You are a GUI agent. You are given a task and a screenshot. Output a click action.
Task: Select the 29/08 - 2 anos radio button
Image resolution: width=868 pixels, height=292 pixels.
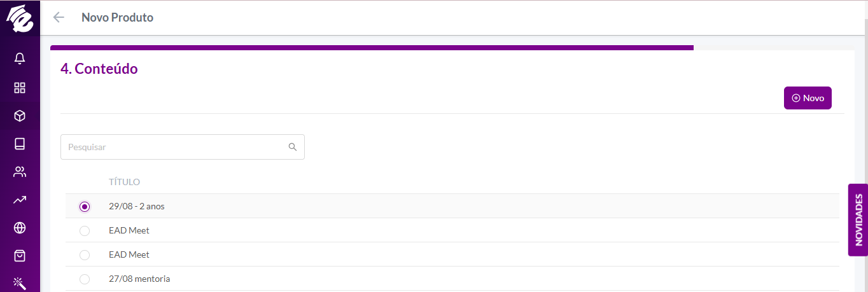click(x=85, y=206)
